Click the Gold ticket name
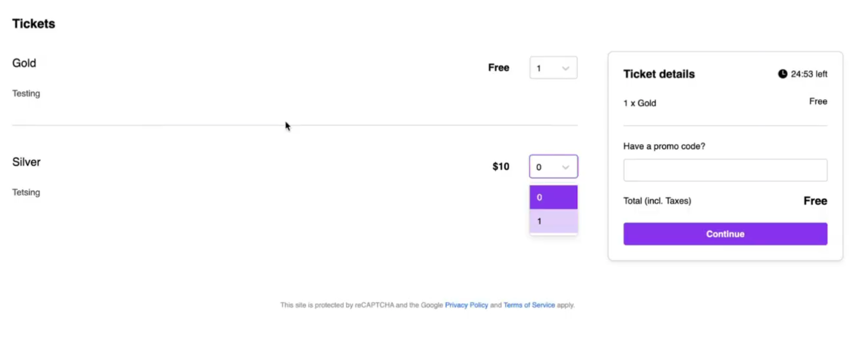The height and width of the screenshot is (350, 868). click(x=24, y=63)
